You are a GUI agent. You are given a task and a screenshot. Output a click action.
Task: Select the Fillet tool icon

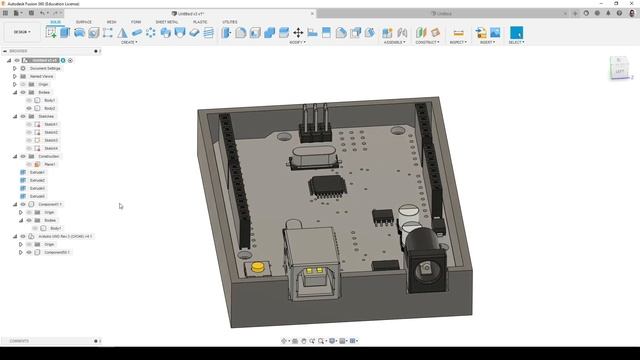click(x=241, y=33)
